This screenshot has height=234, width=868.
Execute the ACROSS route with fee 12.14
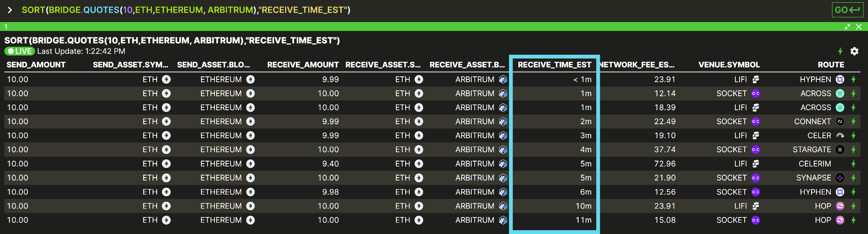point(853,93)
